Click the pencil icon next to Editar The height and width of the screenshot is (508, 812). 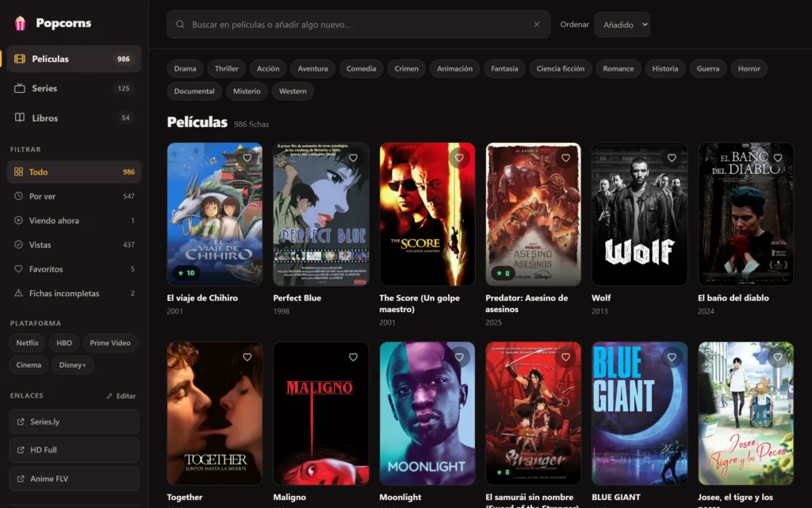click(x=109, y=396)
